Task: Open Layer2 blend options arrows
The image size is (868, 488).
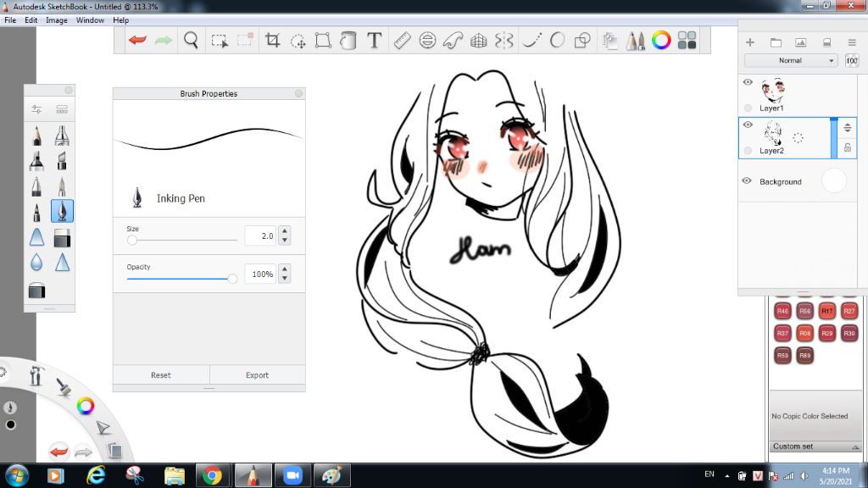Action: 848,128
